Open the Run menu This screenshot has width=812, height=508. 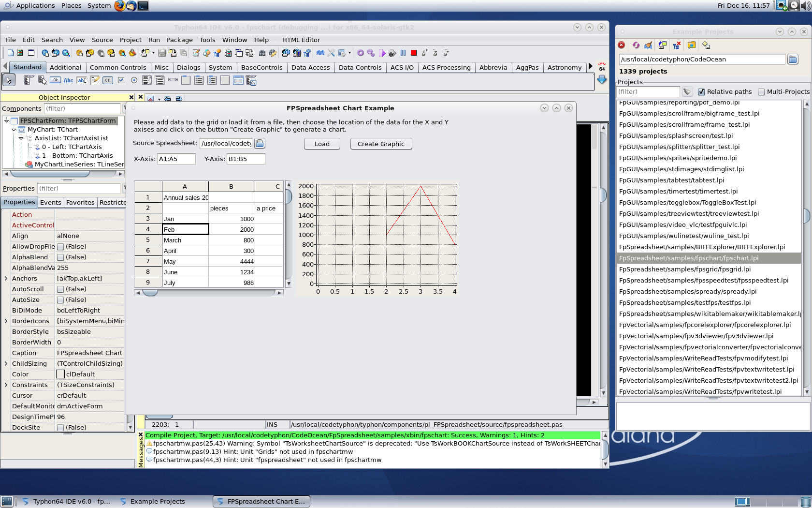(154, 40)
